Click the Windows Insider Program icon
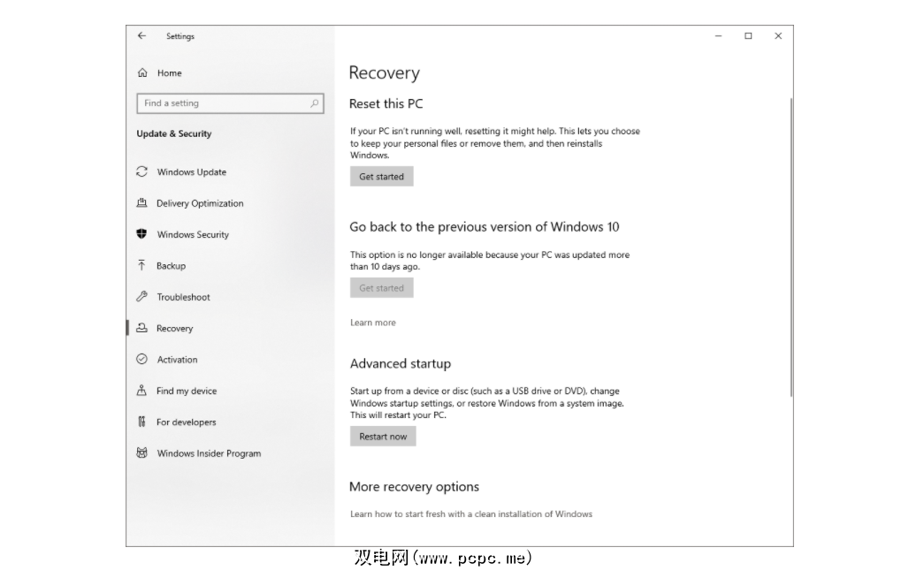924x578 pixels. pos(142,453)
